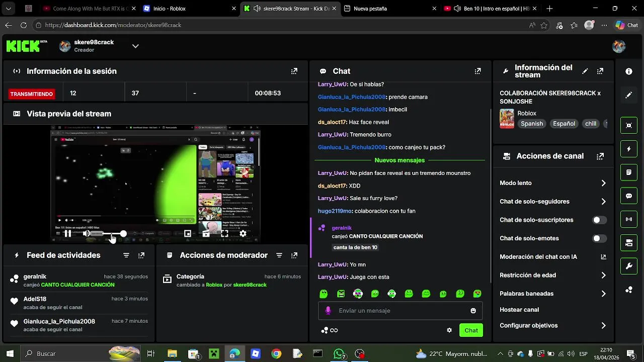Click the wrench tools icon in right sidebar
644x362 pixels.
point(629,266)
